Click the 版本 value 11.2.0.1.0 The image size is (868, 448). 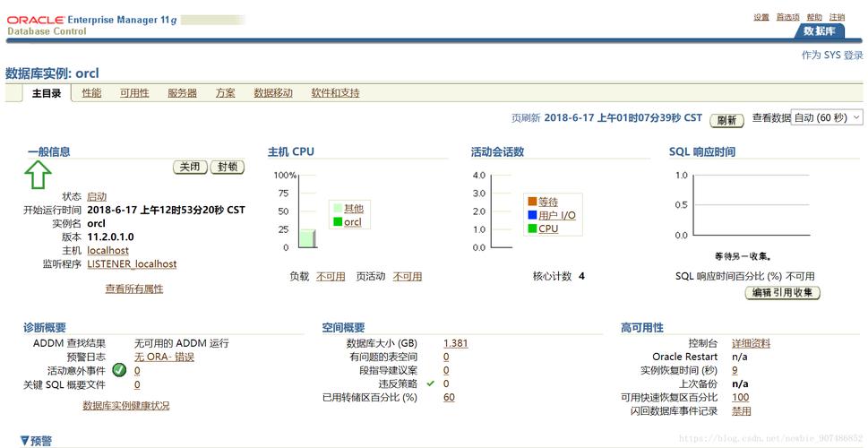111,237
